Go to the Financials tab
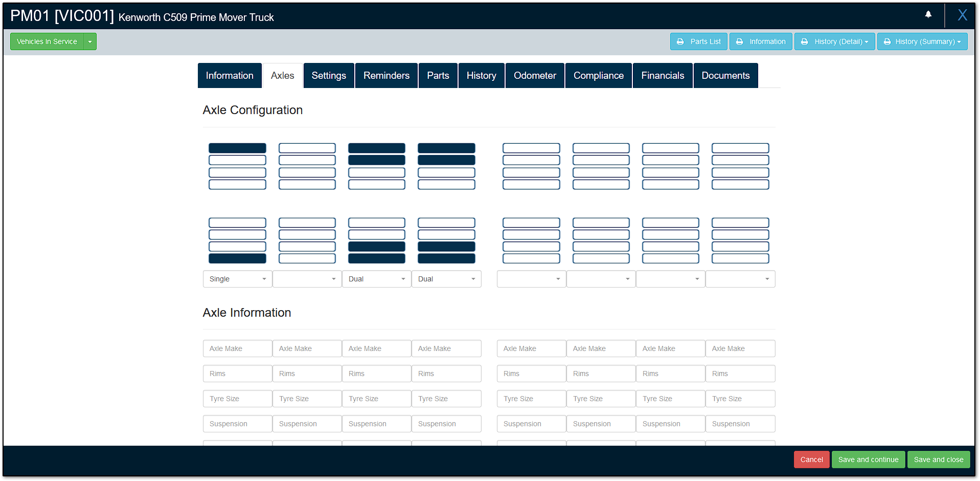Screen dimensions: 980x481 [x=662, y=76]
